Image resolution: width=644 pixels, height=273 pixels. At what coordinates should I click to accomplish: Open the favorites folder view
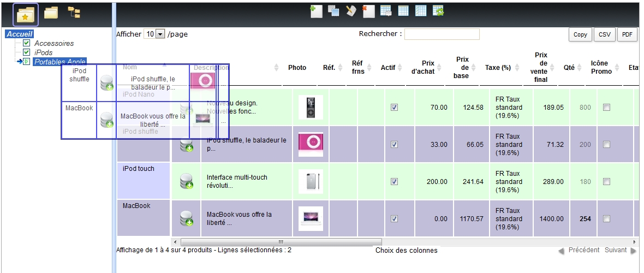coord(26,15)
